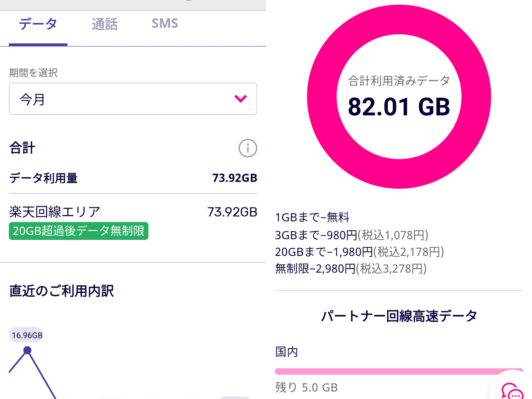Switch to the 通話 tab
The image size is (532, 399).
(x=105, y=24)
